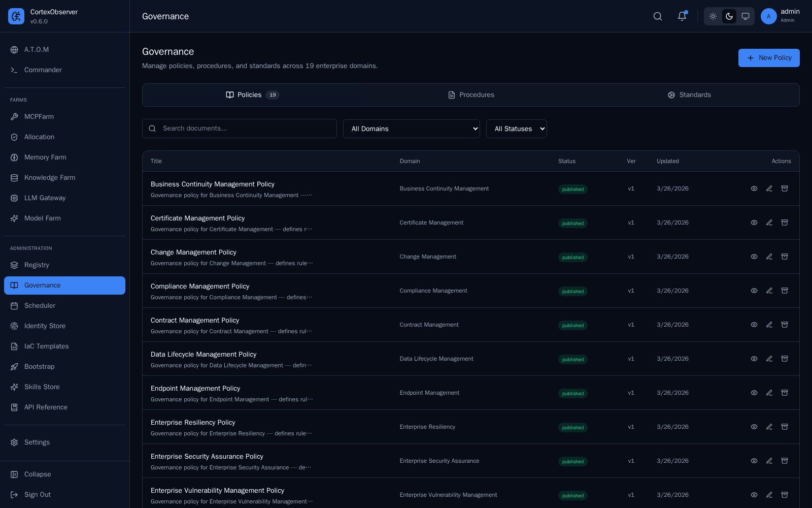Switch to the Standards tab
The width and height of the screenshot is (812, 508).
coord(689,95)
